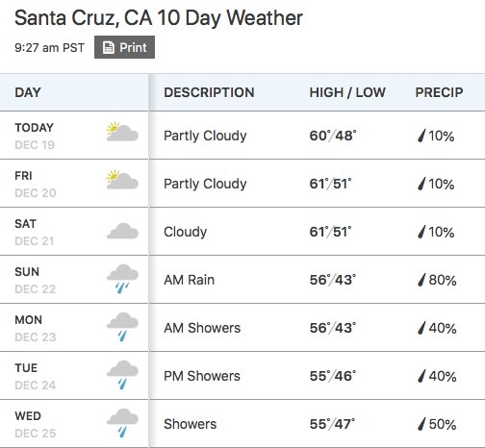Open the SUN Dec 22 AM Rain row
This screenshot has height=448, width=485.
tap(242, 280)
